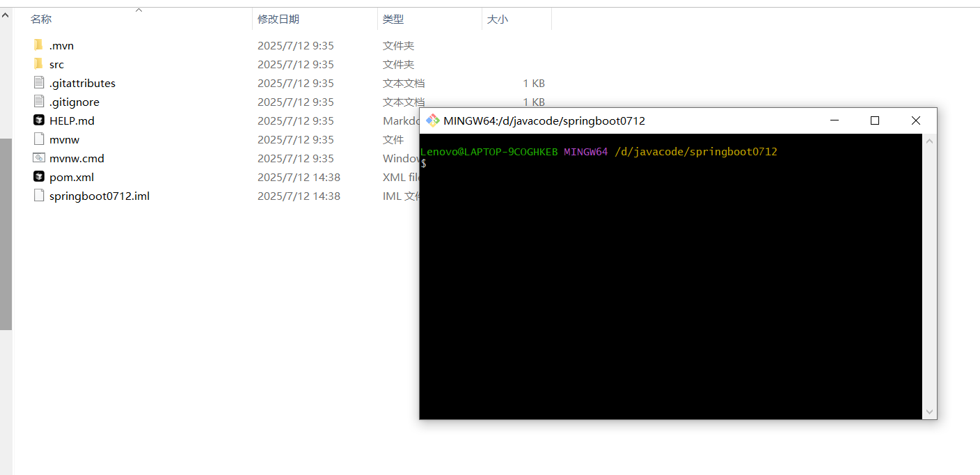Sort files by 大小 column header
Viewport: 980px width, 475px height.
(x=498, y=20)
